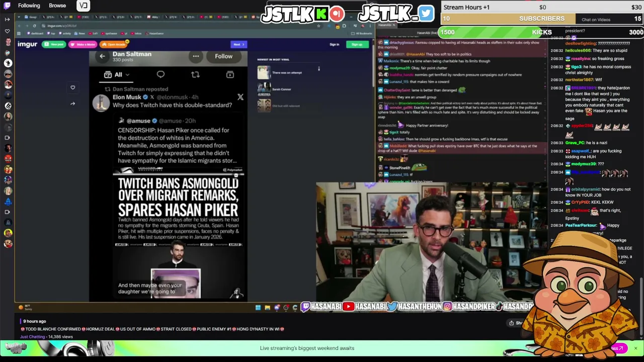644x362 pixels.
Task: Click the heart icon in Twitch sidebar
Action: [x=7, y=31]
